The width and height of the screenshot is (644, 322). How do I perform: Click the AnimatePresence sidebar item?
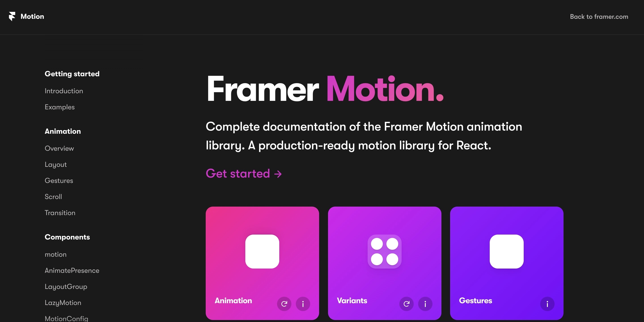pos(72,270)
